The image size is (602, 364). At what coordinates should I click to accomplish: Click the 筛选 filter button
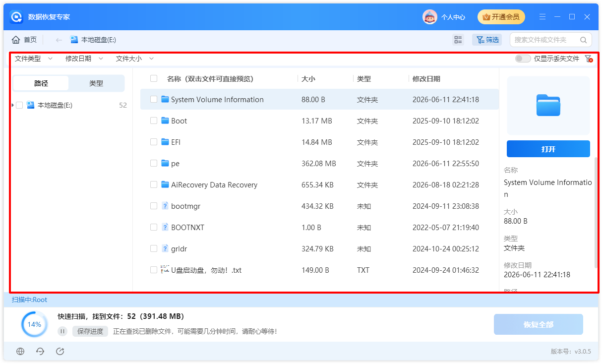pos(486,40)
